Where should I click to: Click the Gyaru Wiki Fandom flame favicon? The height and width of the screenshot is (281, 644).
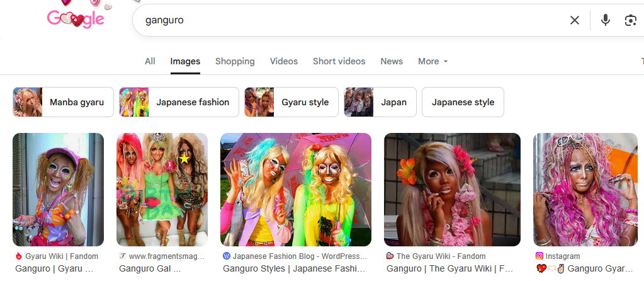click(18, 256)
